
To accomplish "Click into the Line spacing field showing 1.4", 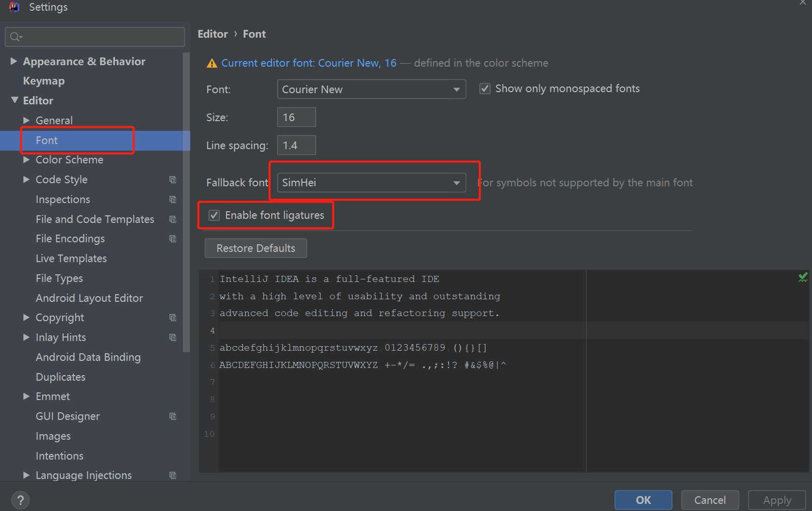I will pos(296,146).
